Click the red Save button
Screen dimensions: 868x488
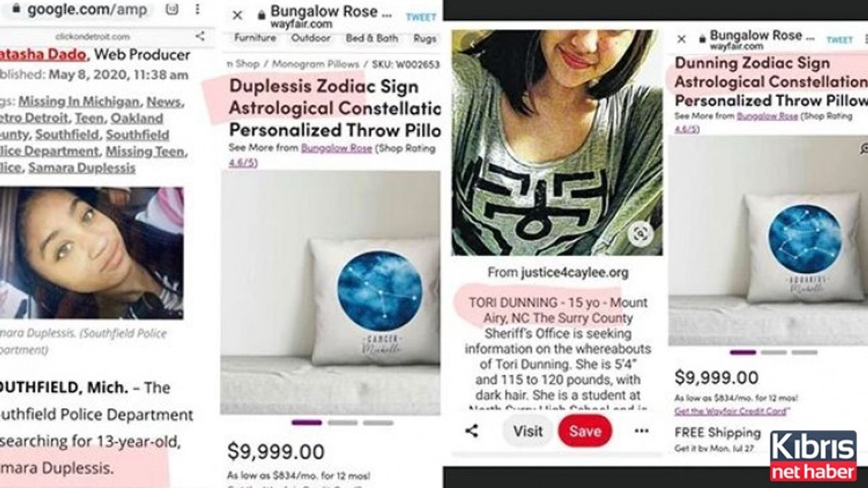585,431
